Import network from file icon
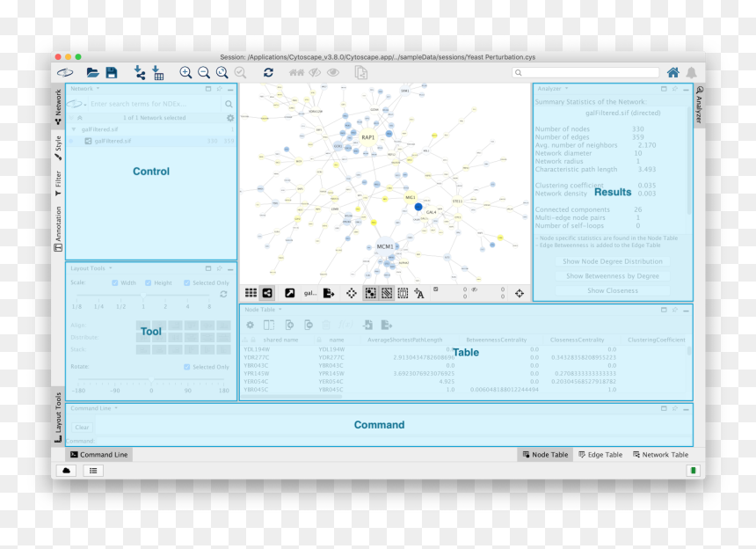Image resolution: width=756 pixels, height=549 pixels. point(140,73)
